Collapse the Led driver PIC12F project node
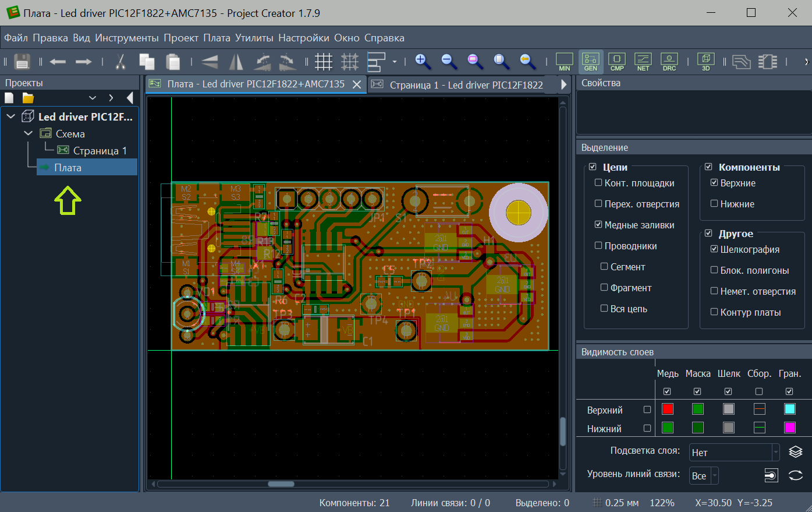This screenshot has width=812, height=512. pyautogui.click(x=10, y=116)
